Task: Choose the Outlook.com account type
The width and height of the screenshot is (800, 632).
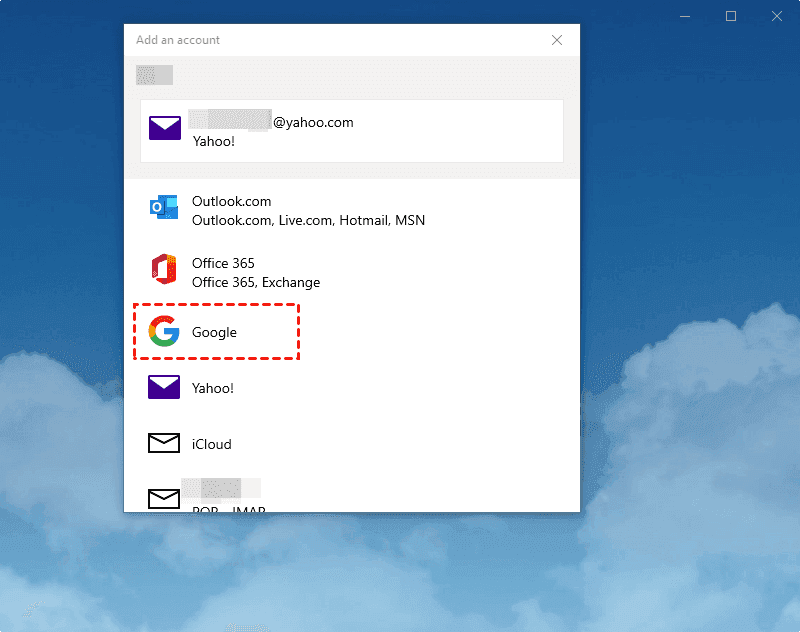Action: point(352,211)
